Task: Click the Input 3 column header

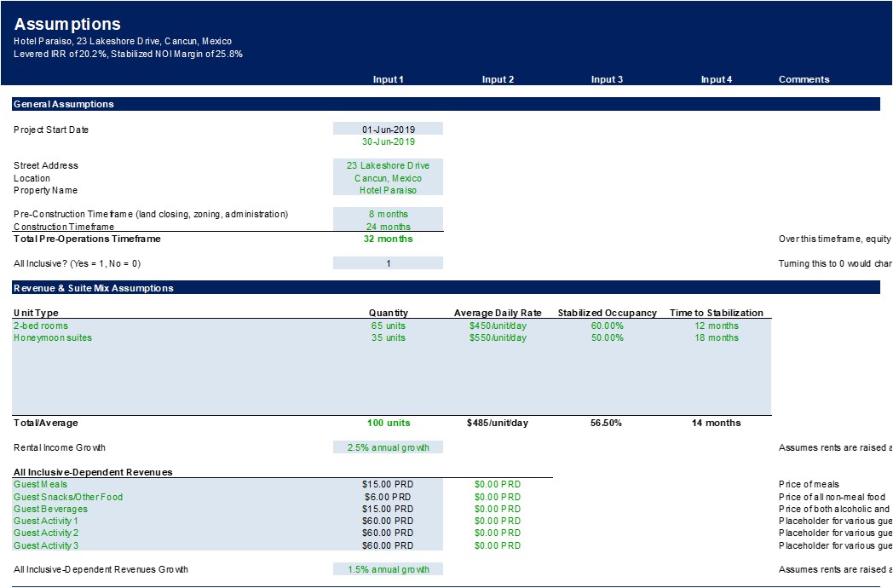Action: pyautogui.click(x=607, y=79)
